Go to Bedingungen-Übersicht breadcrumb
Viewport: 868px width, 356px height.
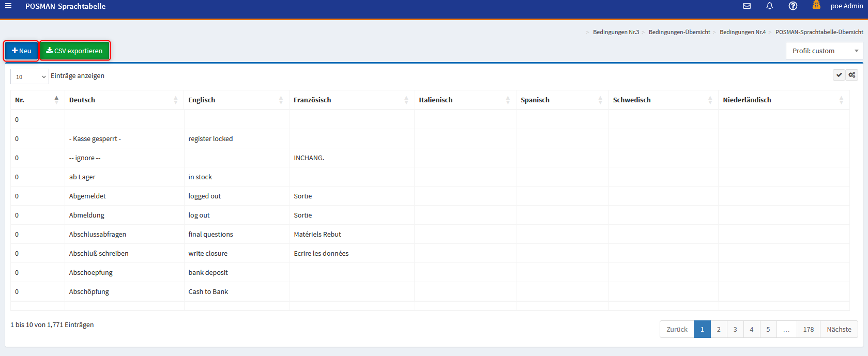tap(679, 32)
